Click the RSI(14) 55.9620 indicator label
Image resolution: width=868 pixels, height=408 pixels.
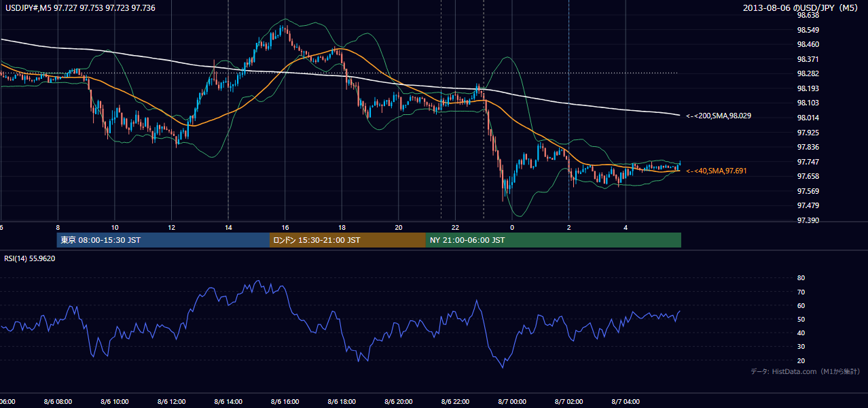[30, 258]
